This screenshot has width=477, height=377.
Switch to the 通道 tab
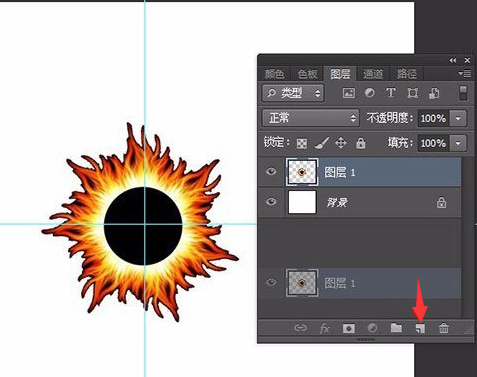click(373, 74)
